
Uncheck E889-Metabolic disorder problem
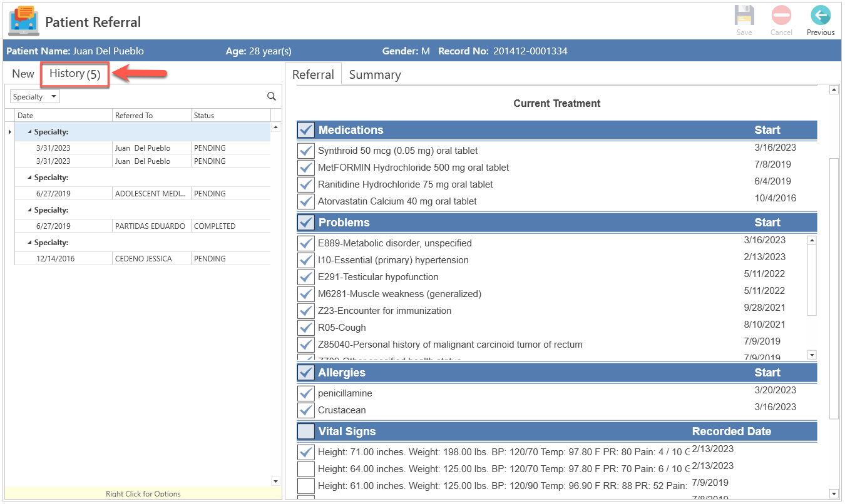[x=306, y=243]
